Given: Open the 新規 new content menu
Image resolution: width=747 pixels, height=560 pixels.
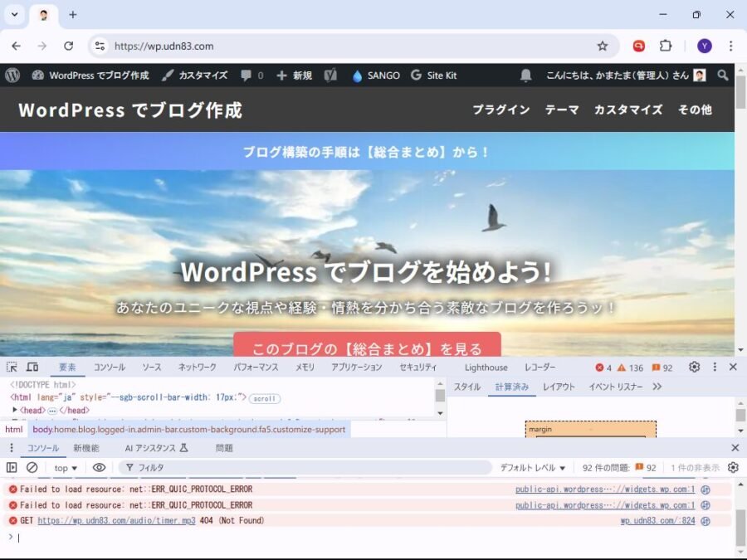Looking at the screenshot, I should 294,75.
